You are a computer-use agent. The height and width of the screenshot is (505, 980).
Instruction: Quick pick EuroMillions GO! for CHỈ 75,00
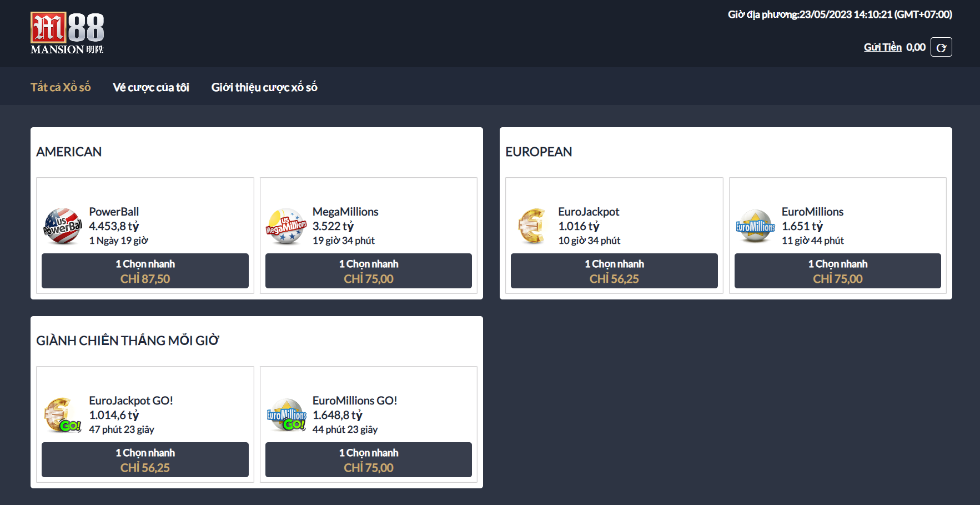pyautogui.click(x=369, y=460)
